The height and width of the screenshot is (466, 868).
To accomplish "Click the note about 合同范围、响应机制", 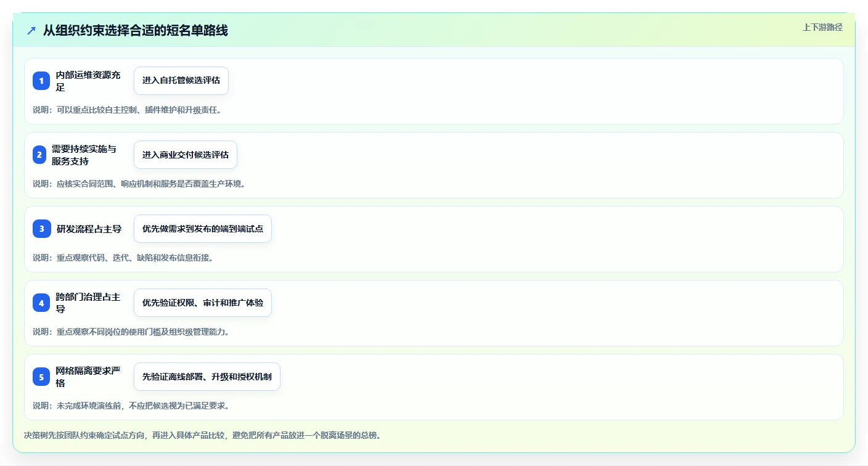I will point(139,184).
